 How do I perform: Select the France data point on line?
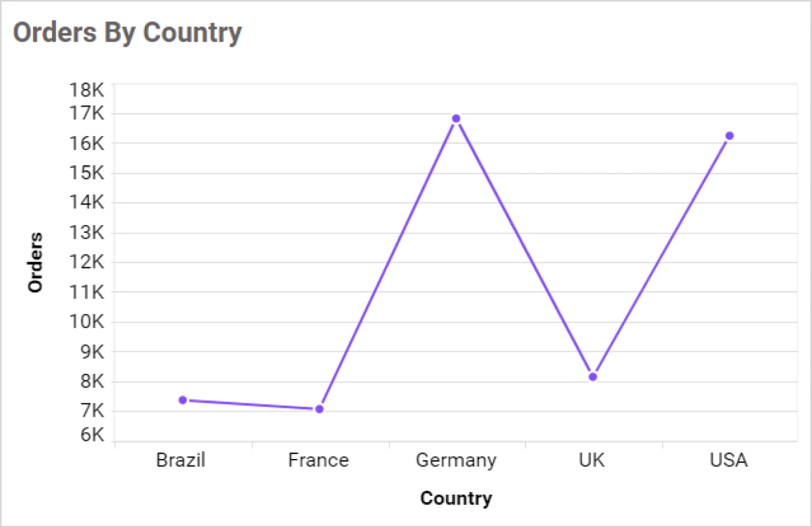319,409
